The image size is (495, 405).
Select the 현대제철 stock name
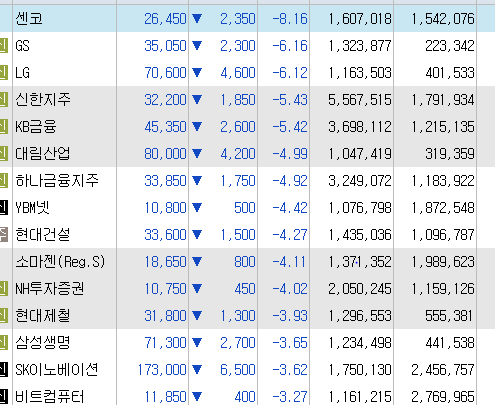[x=43, y=316]
